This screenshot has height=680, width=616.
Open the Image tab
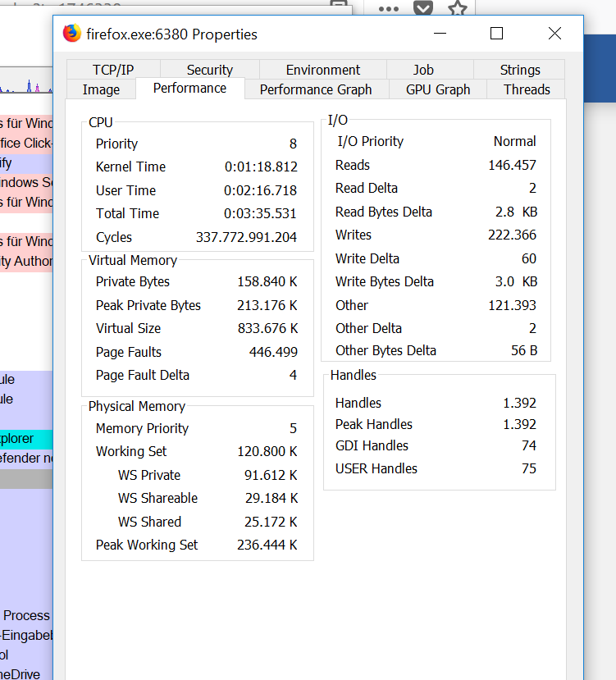click(x=101, y=89)
